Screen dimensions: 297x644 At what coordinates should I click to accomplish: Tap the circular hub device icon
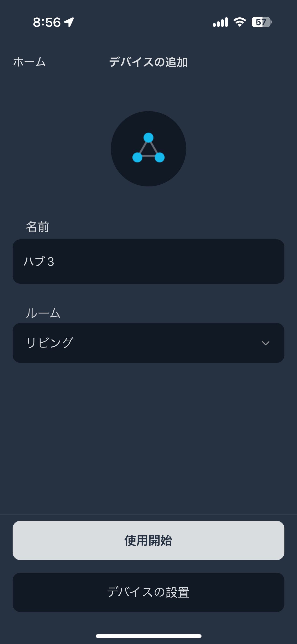148,149
